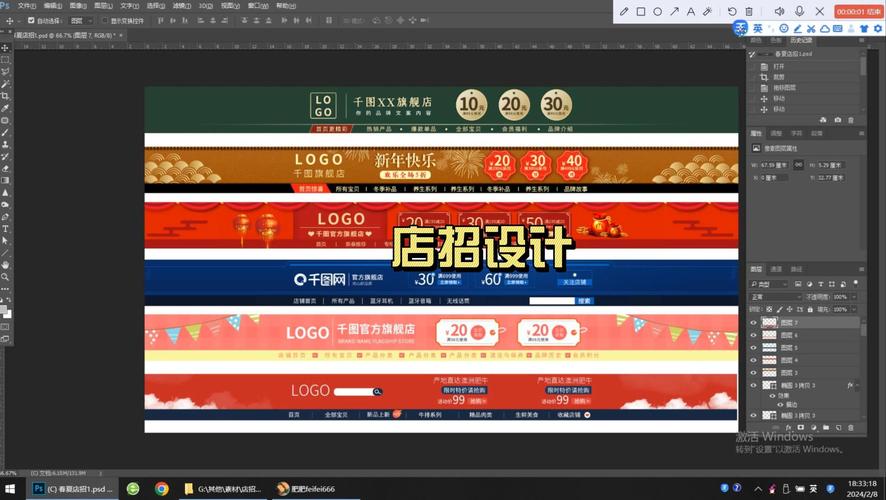Open the layer filter type dropdown

point(768,284)
